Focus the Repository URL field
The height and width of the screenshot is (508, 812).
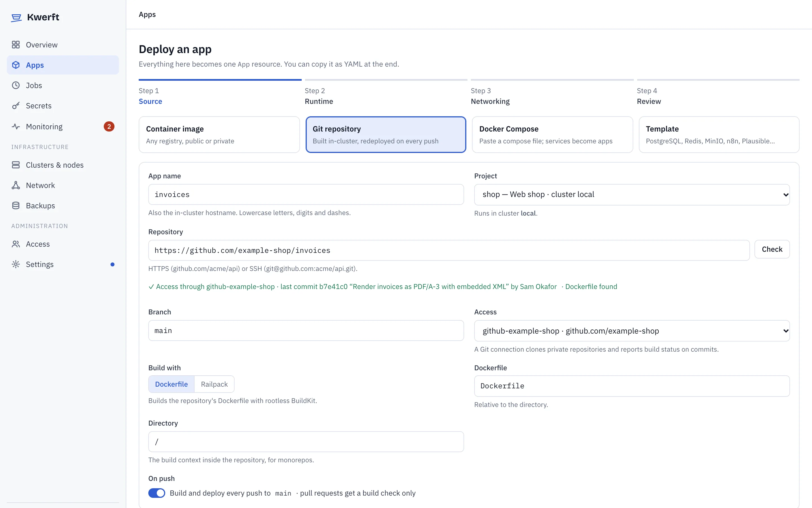tap(449, 250)
